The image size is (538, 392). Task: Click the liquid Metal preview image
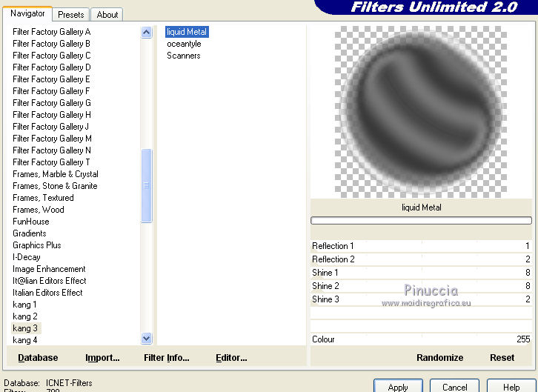pos(421,112)
